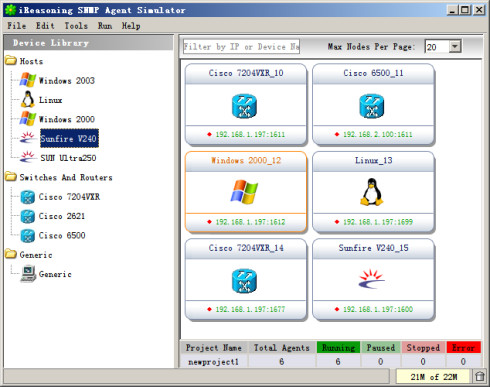Open the Help menu
Image resolution: width=490 pixels, height=387 pixels.
click(x=131, y=26)
